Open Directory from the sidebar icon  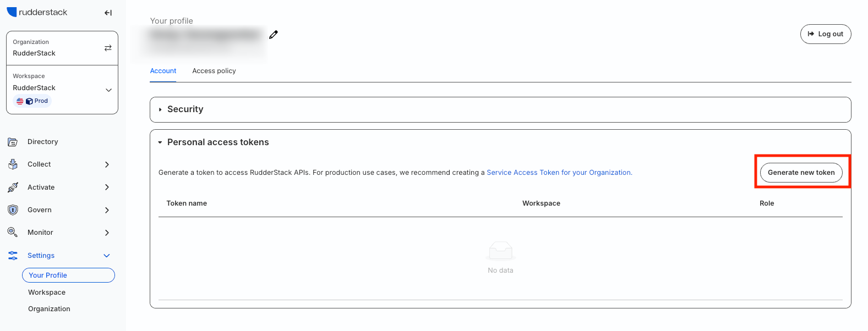(13, 142)
